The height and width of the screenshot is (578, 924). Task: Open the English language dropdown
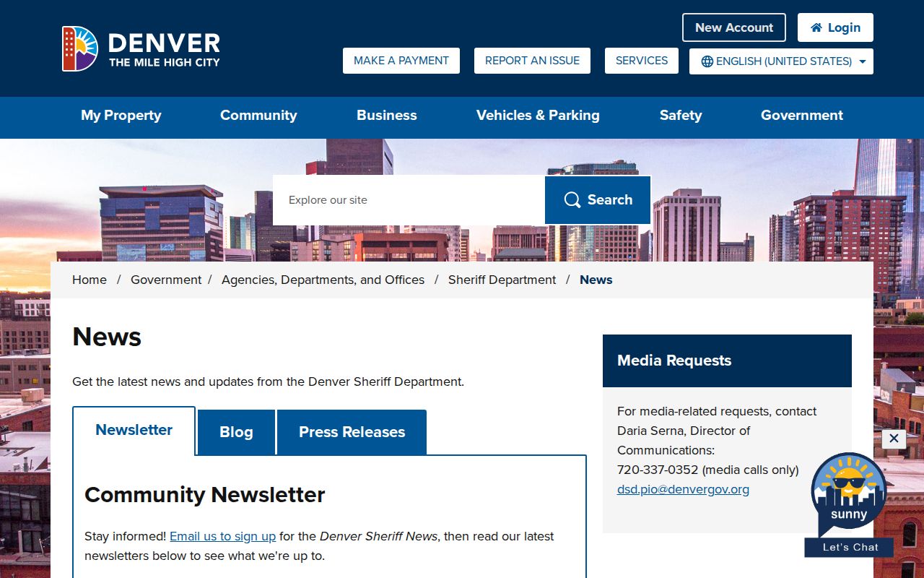tap(781, 61)
